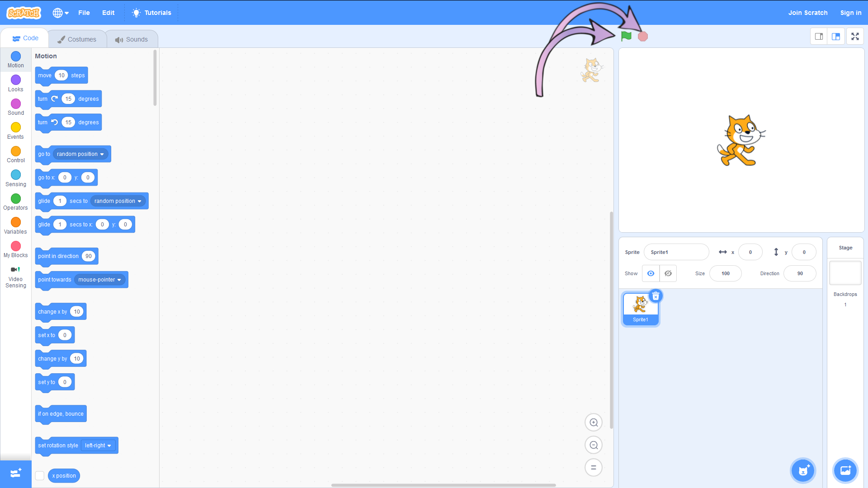Open the Add Extension button
This screenshot has width=868, height=488.
coord(16,474)
